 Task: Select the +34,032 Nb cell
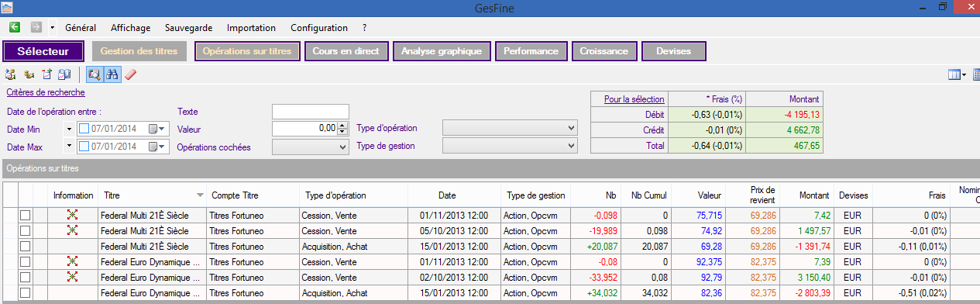[x=595, y=292]
